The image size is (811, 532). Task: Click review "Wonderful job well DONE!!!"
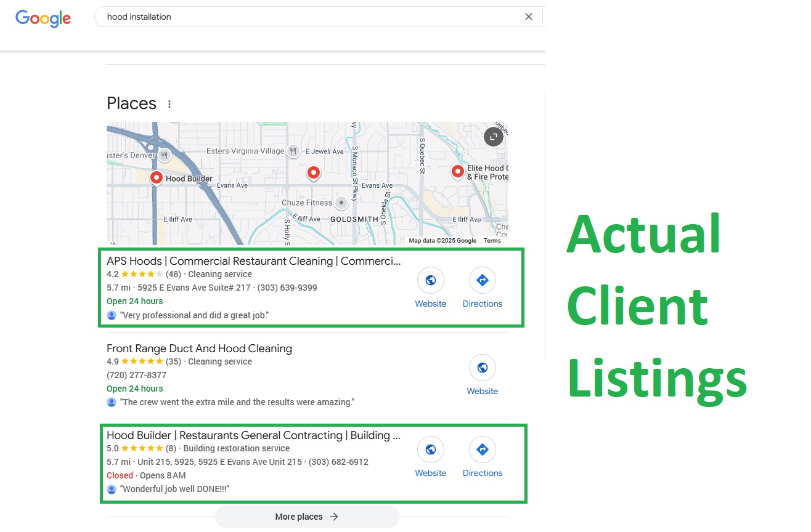[174, 490]
